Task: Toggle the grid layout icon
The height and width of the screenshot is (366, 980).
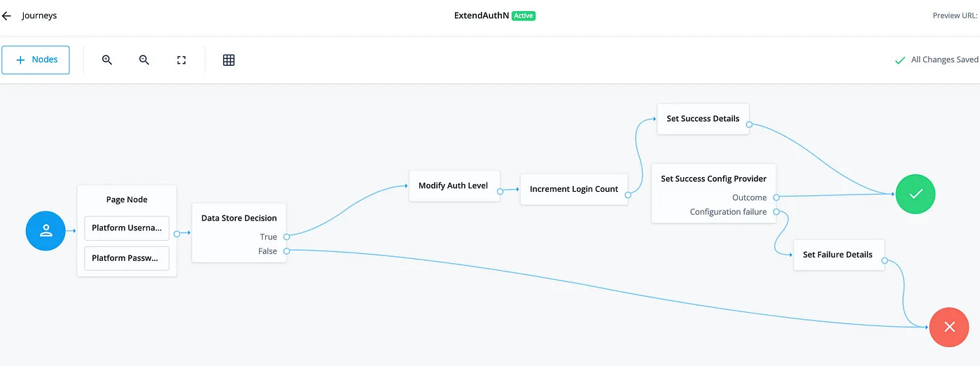Action: pyautogui.click(x=229, y=60)
